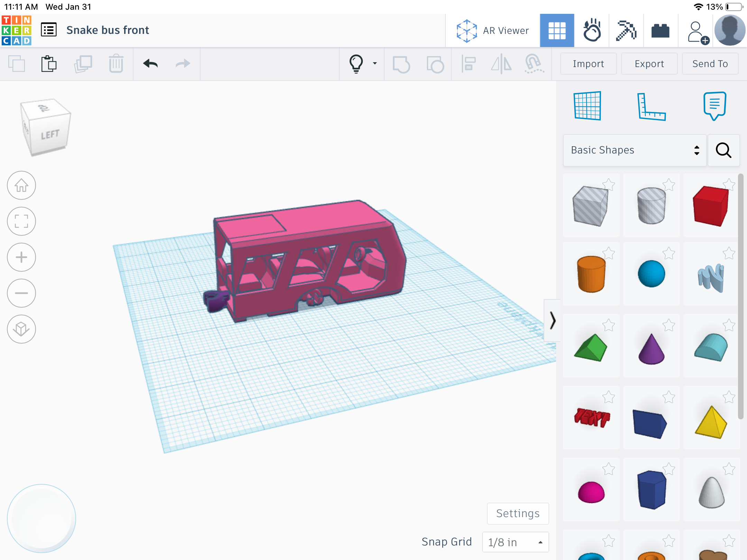Open the Basic Shapes dropdown
This screenshot has height=560, width=747.
pos(635,150)
